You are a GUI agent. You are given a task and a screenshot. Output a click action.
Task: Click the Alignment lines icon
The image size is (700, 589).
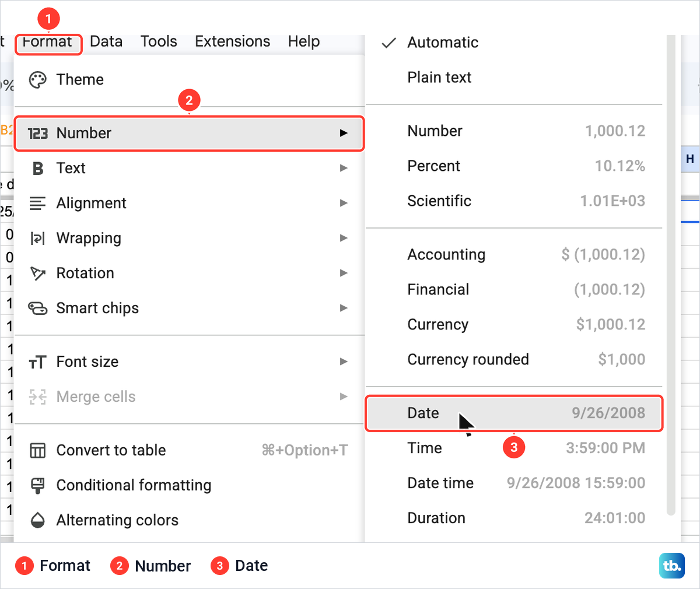point(38,204)
